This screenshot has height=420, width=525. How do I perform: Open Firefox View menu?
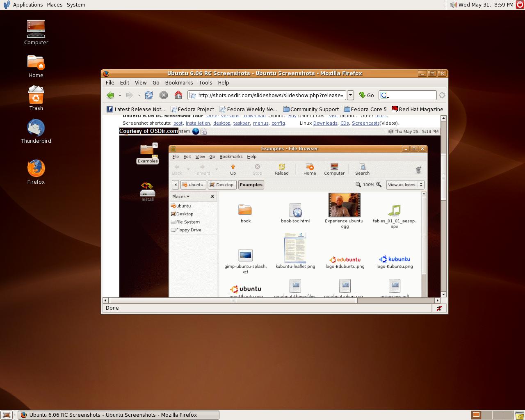141,82
